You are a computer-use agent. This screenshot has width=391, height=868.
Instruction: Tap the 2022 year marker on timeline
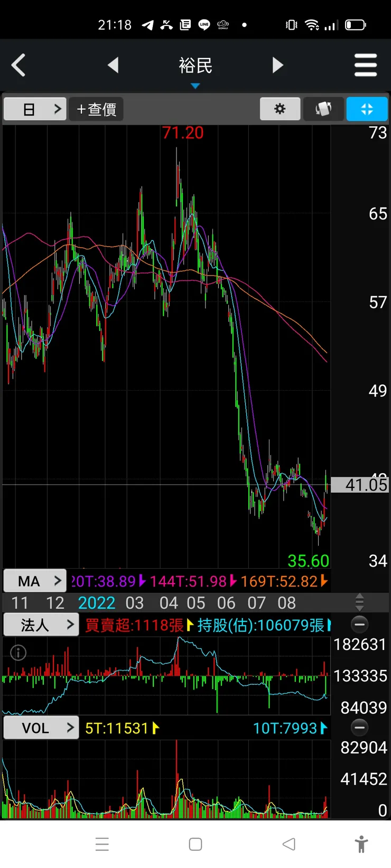pos(97,603)
